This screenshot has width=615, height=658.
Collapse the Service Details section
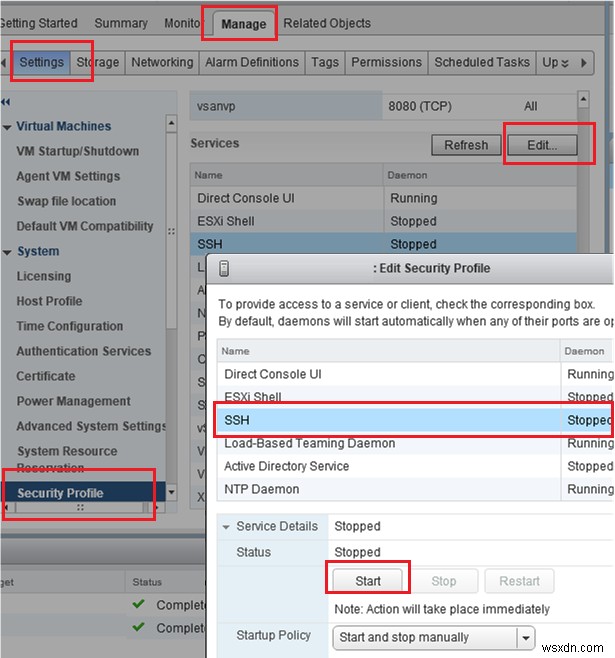coord(226,527)
